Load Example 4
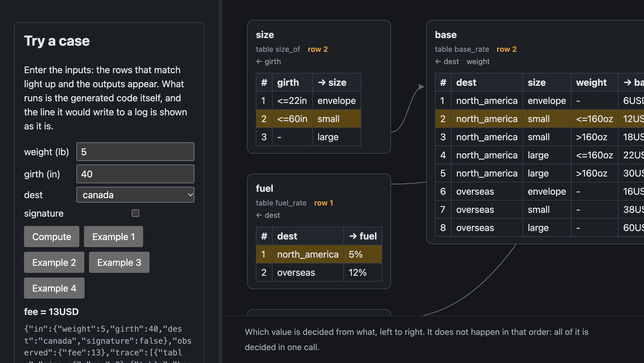 pos(54,288)
